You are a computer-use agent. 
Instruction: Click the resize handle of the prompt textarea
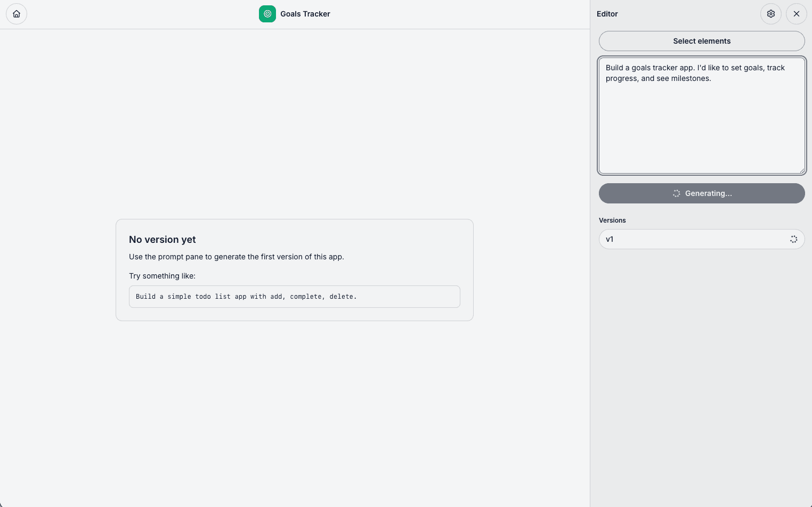coord(802,170)
